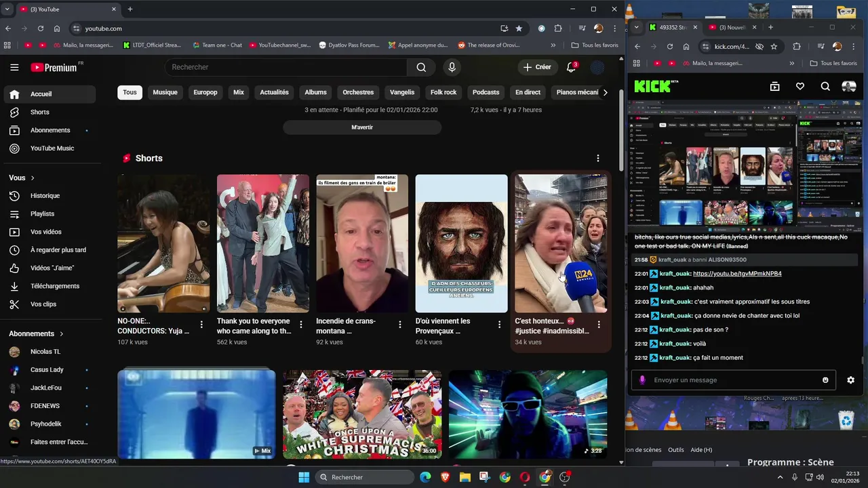
Task: Open Windows Start menu
Action: coord(304,477)
